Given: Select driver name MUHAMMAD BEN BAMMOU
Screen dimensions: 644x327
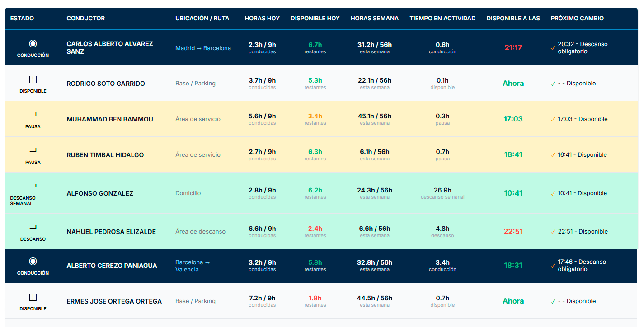Looking at the screenshot, I should 110,119.
